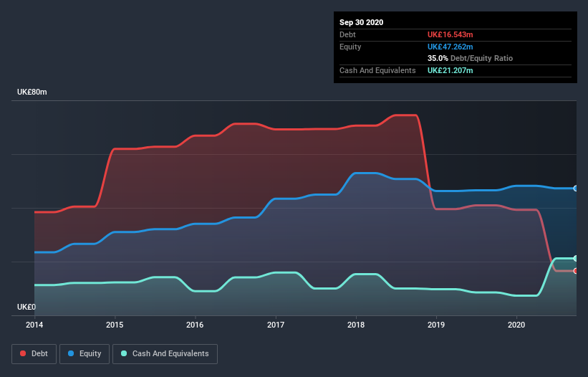This screenshot has height=377, width=588.
Task: Click the red Debt legend dot
Action: (x=23, y=353)
